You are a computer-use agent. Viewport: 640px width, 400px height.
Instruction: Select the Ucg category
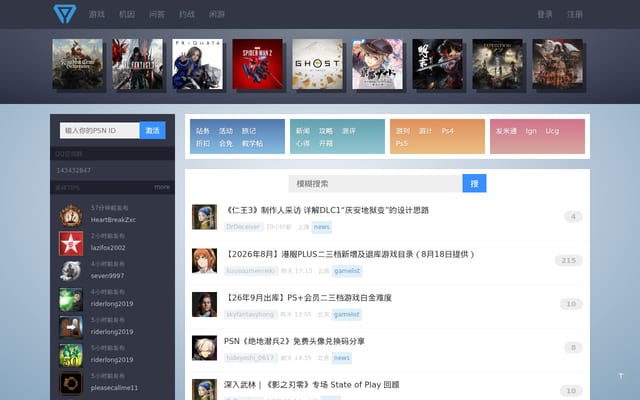pyautogui.click(x=552, y=131)
